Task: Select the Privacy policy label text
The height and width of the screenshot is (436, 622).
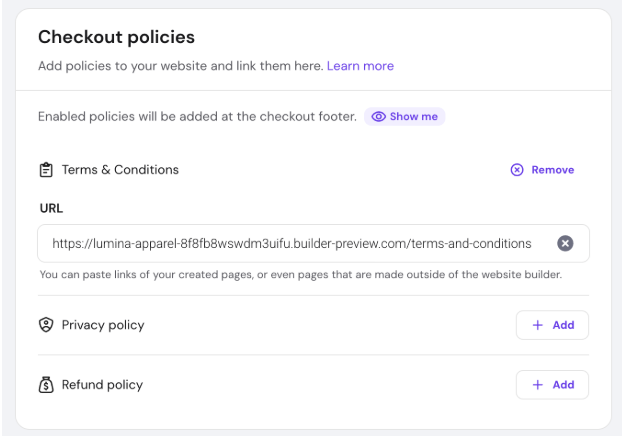Action: pyautogui.click(x=103, y=325)
